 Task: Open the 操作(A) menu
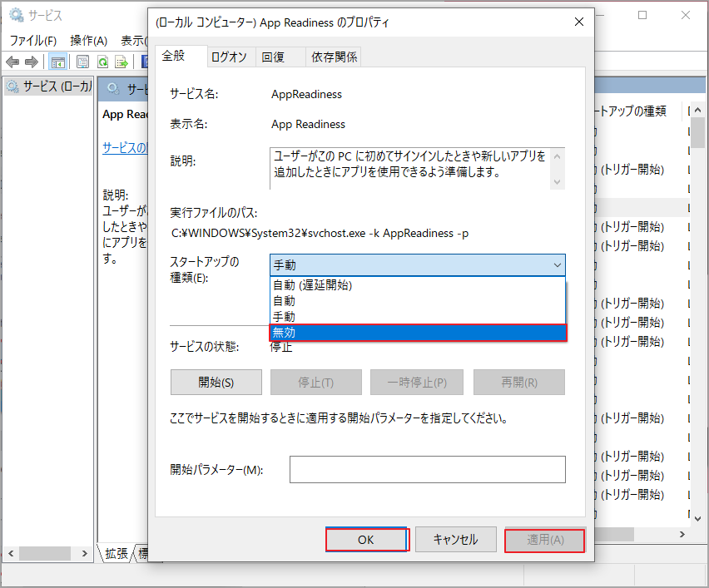pyautogui.click(x=88, y=41)
